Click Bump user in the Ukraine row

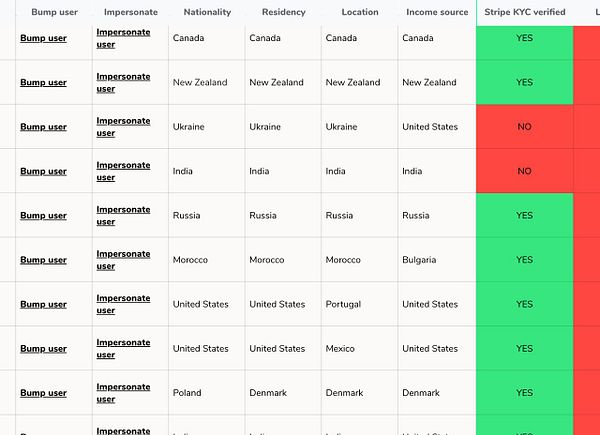pyautogui.click(x=43, y=127)
